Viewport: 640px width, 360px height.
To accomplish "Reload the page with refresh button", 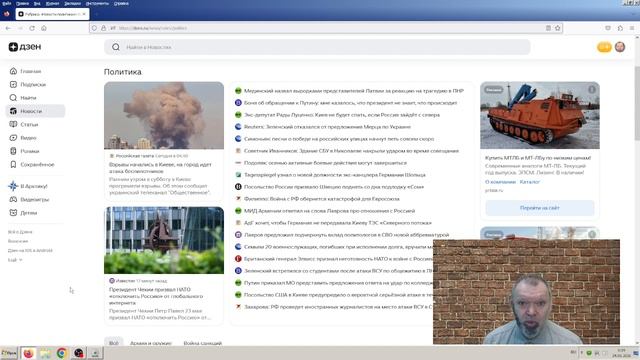I will point(32,28).
